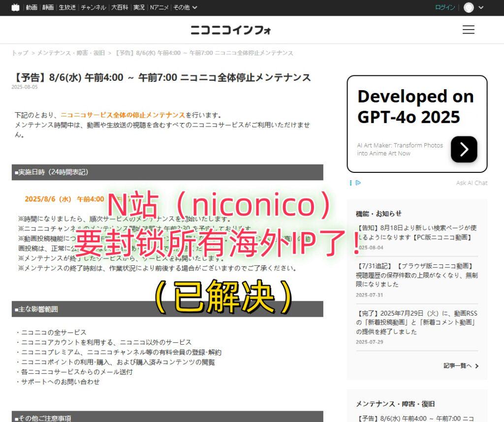Viewport: 504px width, 422px height.
Task: Click the date 2025-07-31 in sidebar
Action: coord(369,295)
